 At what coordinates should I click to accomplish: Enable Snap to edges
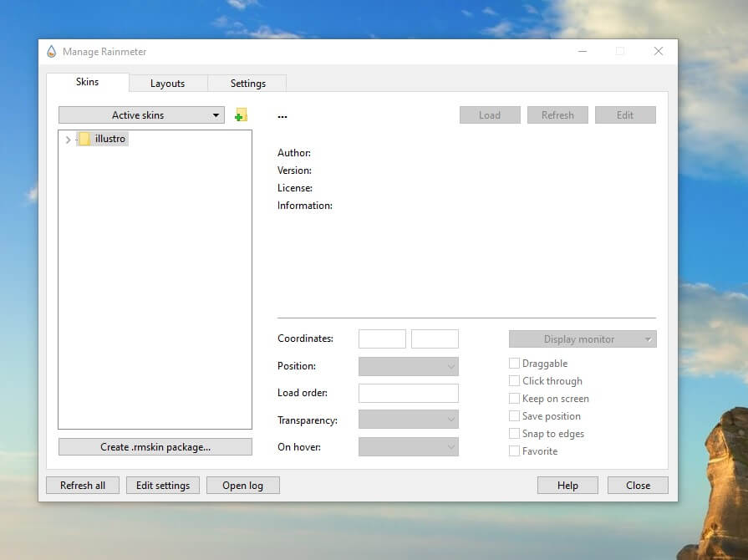pyautogui.click(x=514, y=434)
